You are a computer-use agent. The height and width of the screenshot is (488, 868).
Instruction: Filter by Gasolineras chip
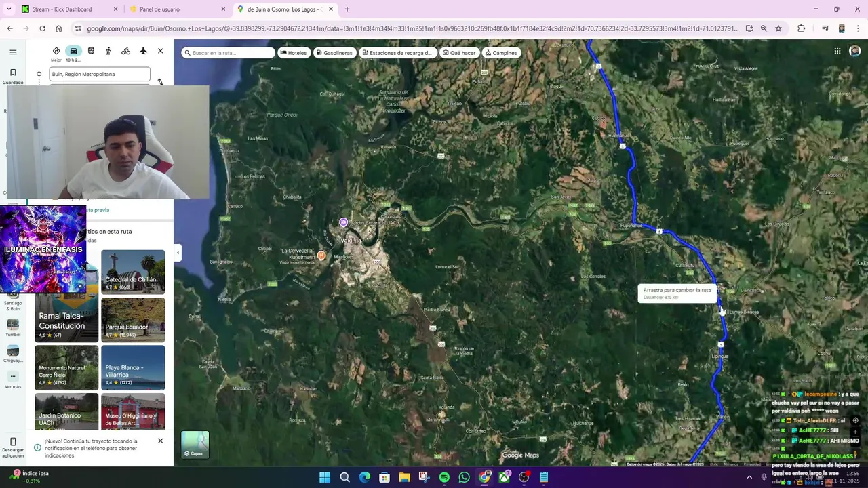[334, 52]
